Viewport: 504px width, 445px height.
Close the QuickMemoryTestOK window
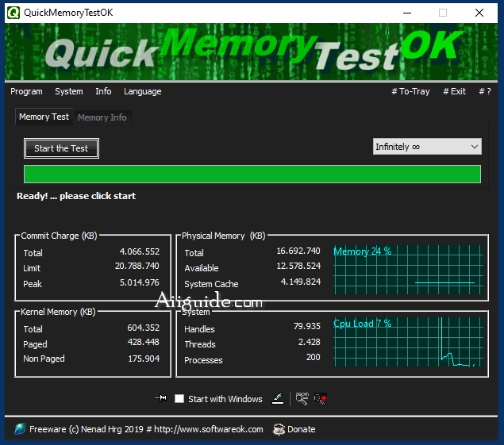coord(479,13)
